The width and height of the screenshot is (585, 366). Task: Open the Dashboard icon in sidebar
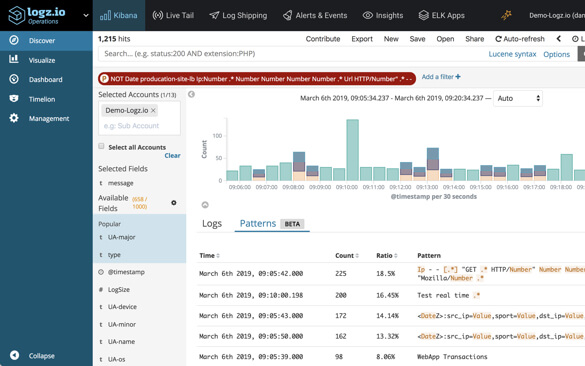(x=14, y=79)
